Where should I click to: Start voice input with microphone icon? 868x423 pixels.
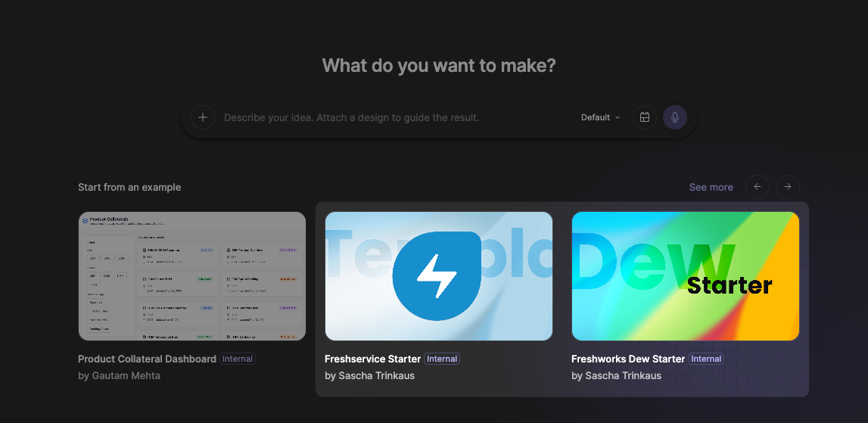(675, 117)
